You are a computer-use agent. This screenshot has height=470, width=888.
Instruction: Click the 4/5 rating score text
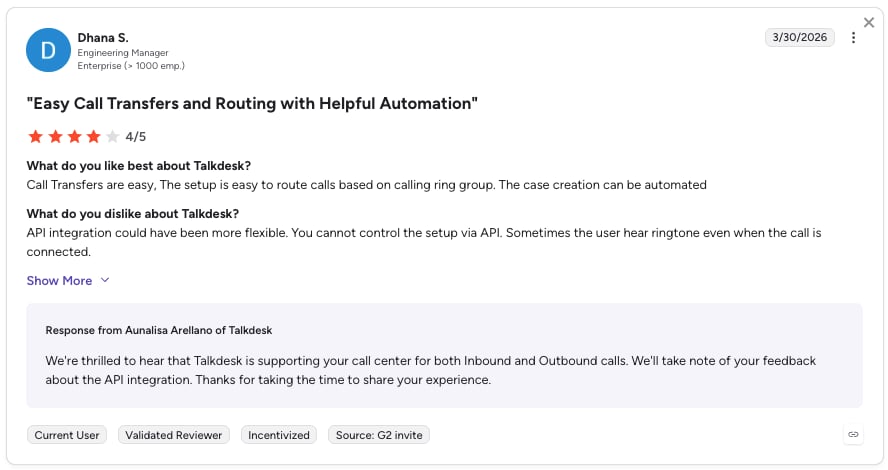[136, 137]
